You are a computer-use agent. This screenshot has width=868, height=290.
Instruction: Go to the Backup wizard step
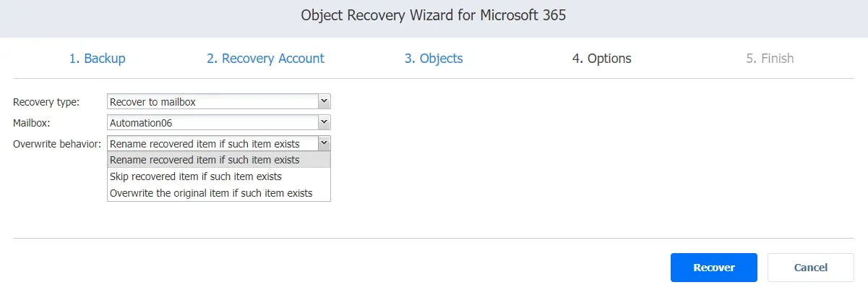click(97, 59)
